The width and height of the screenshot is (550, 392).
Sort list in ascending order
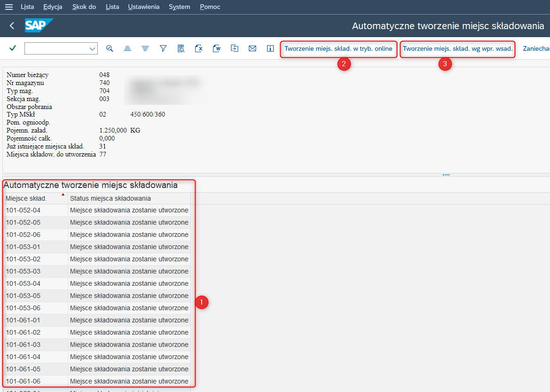tap(127, 48)
